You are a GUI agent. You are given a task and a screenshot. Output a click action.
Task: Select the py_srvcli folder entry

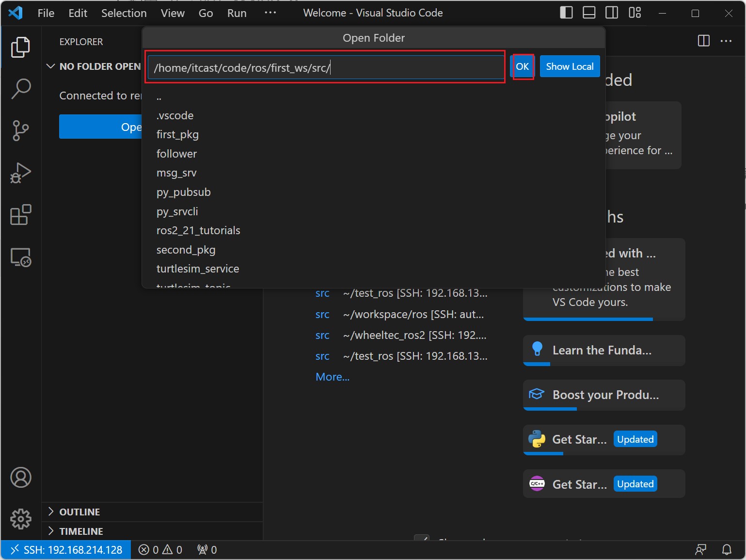[373, 211]
